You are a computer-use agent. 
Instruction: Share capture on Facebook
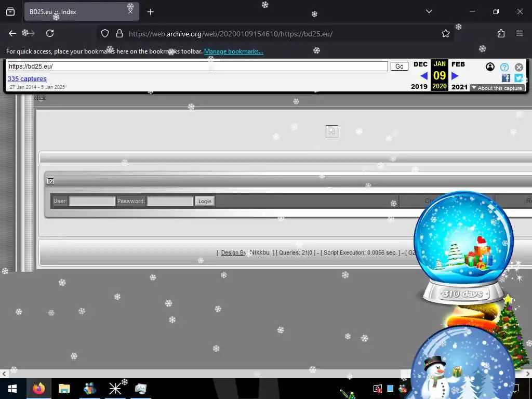click(506, 78)
